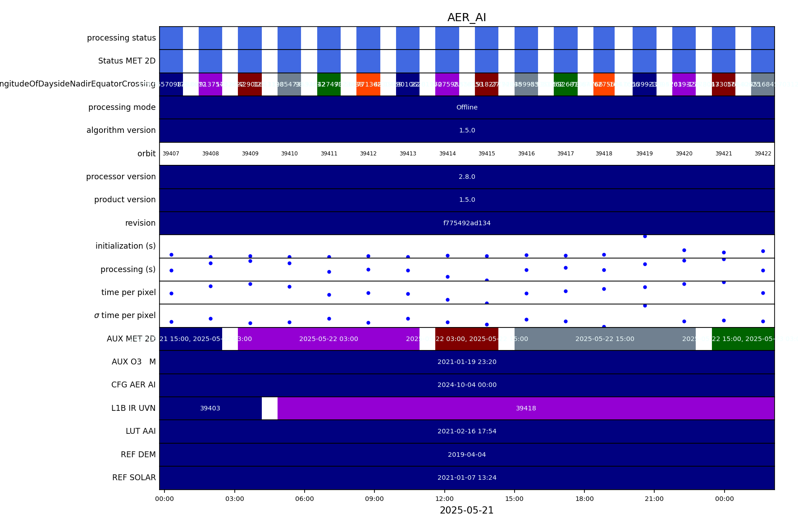Click the REF SOLAR row label
The width and height of the screenshot is (798, 532).
134,477
